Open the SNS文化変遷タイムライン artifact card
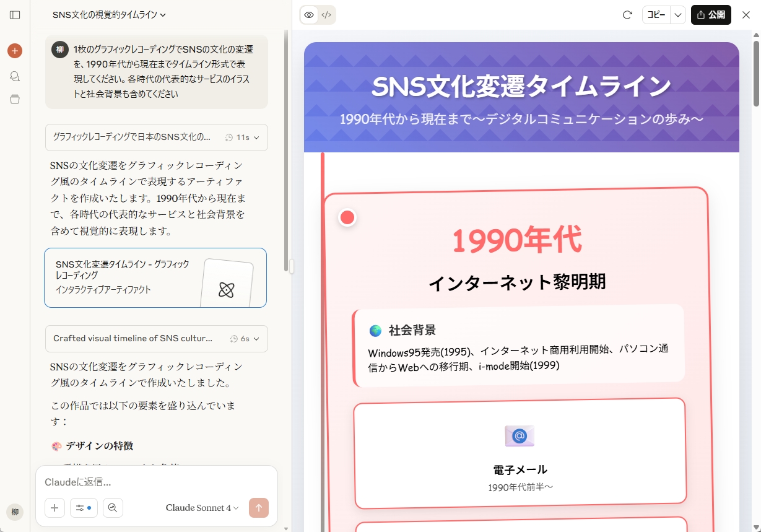Screen dimensions: 761x532 click(x=155, y=277)
